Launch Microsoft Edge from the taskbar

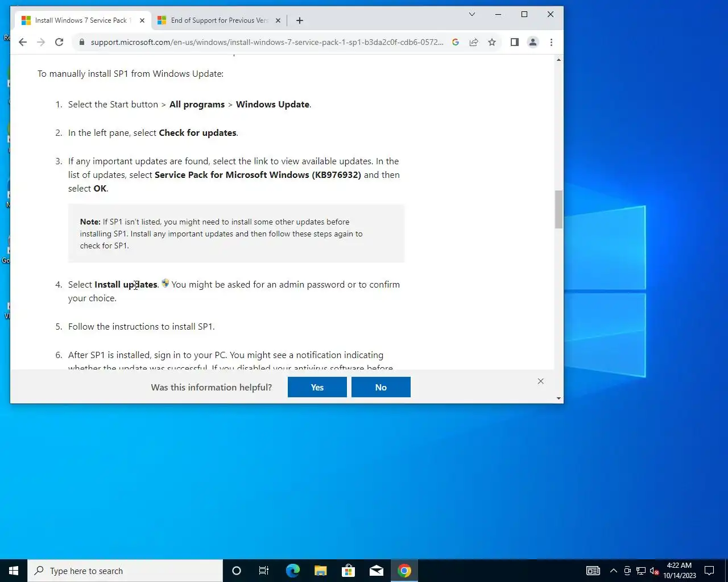click(x=293, y=571)
